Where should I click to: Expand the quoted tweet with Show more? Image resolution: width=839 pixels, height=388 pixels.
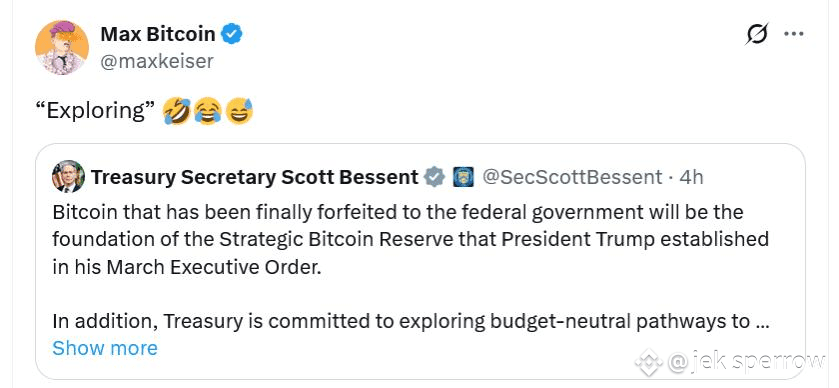pyautogui.click(x=105, y=348)
